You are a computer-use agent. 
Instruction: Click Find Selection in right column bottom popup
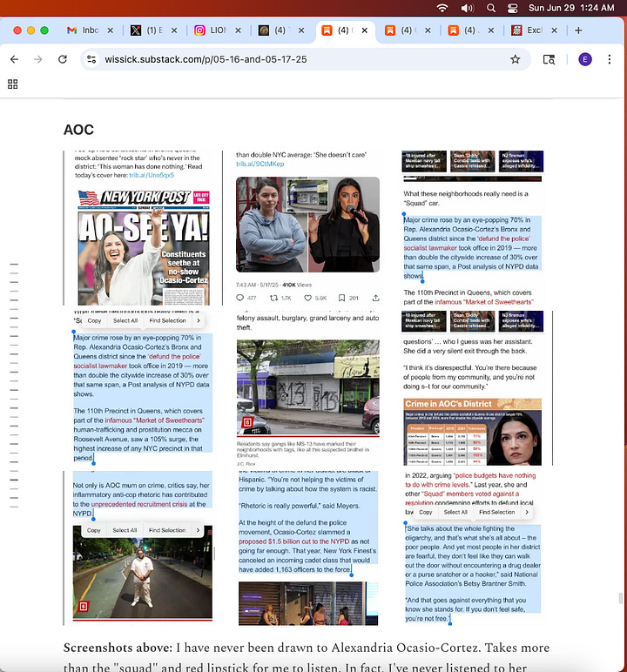tap(496, 512)
